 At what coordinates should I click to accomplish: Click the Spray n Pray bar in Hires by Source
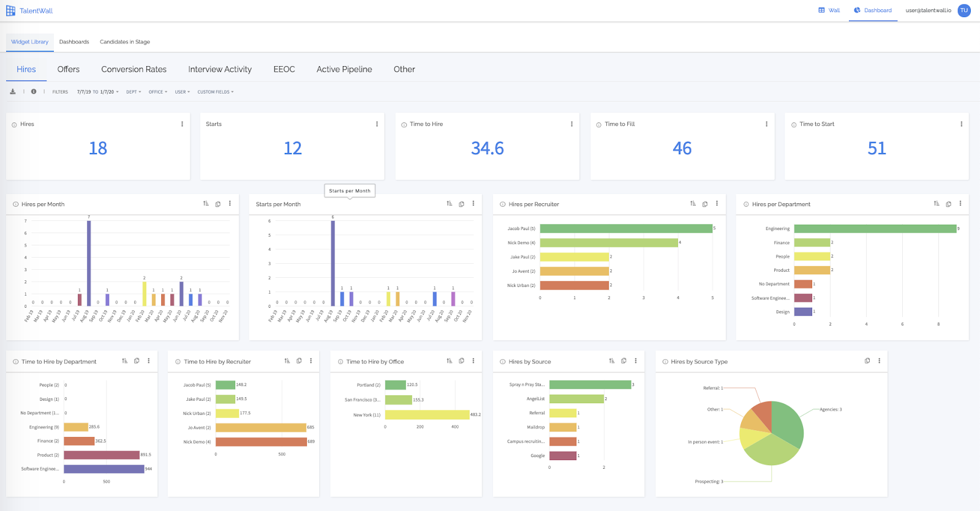pyautogui.click(x=590, y=385)
